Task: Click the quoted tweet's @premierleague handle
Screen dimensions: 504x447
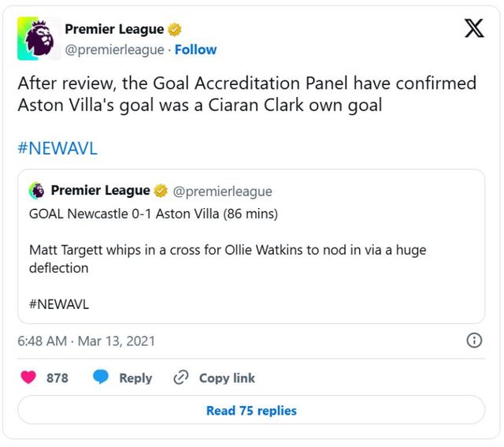Action: pyautogui.click(x=222, y=192)
